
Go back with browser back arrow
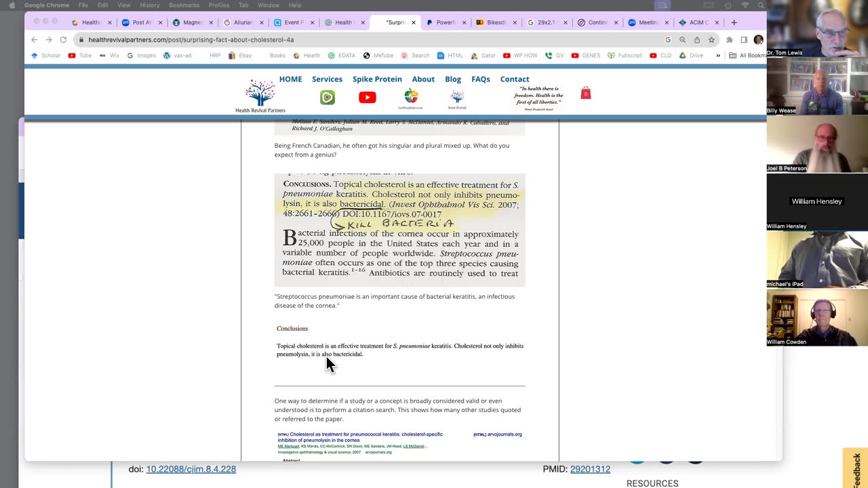tap(35, 40)
